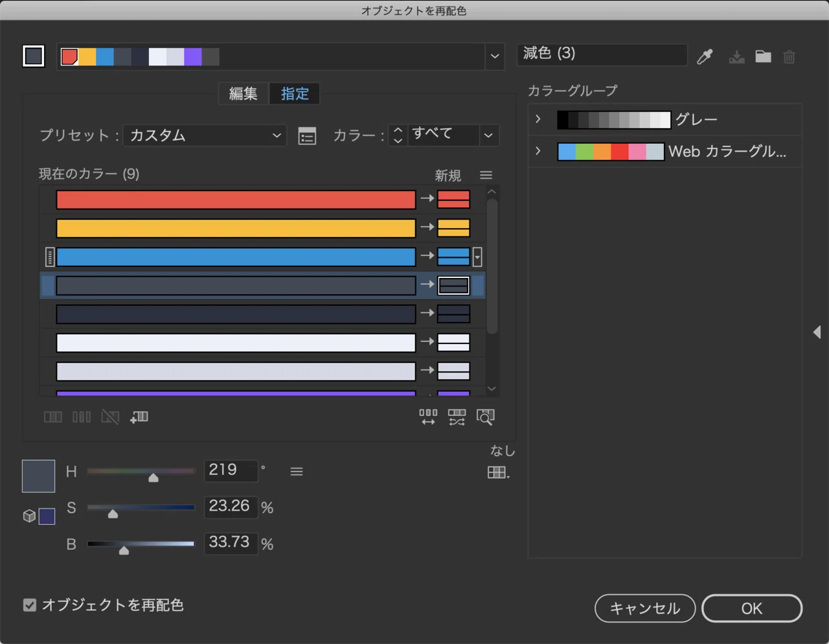
Task: Click the blue row's left handle icon
Action: [x=50, y=257]
